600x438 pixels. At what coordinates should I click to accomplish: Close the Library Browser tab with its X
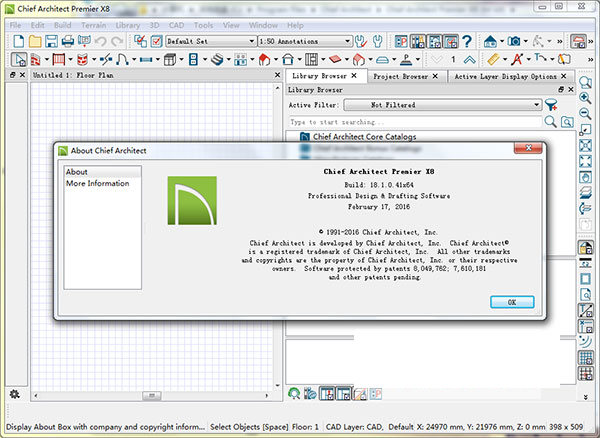pos(354,76)
